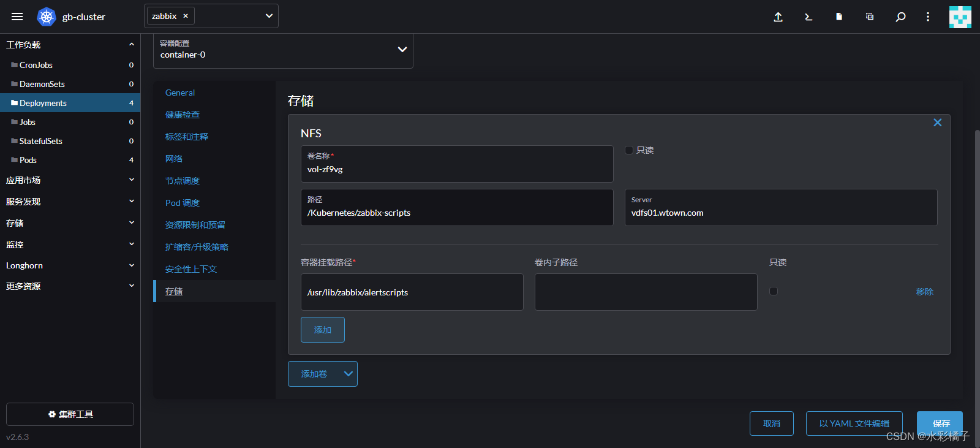Close the NFS volume panel with X
980x448 pixels.
[x=937, y=123]
